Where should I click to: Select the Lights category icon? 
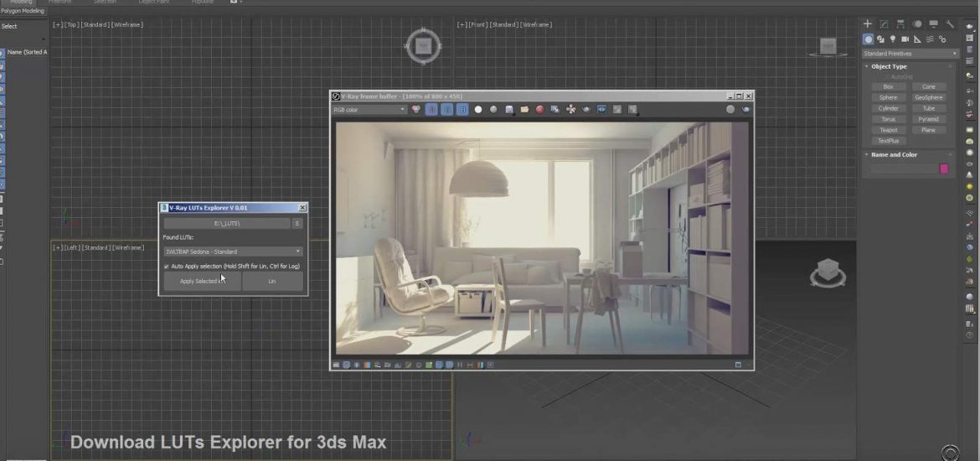click(x=893, y=39)
